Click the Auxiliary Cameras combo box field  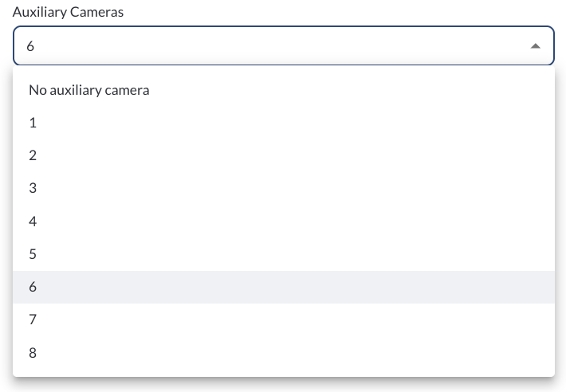coord(284,45)
